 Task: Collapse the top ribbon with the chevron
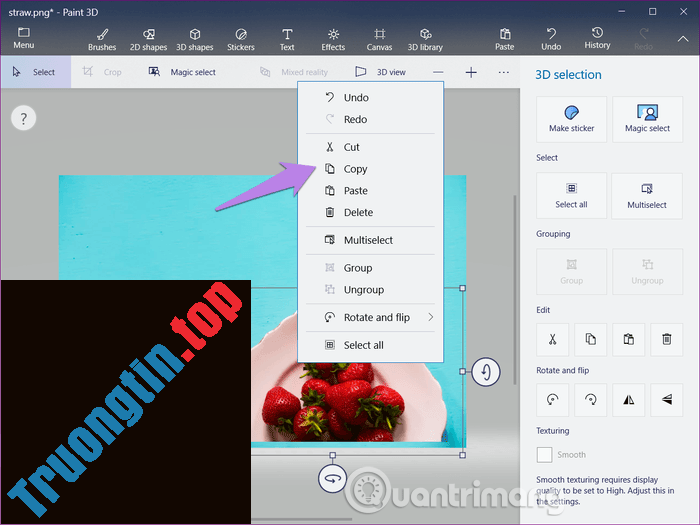click(x=683, y=39)
